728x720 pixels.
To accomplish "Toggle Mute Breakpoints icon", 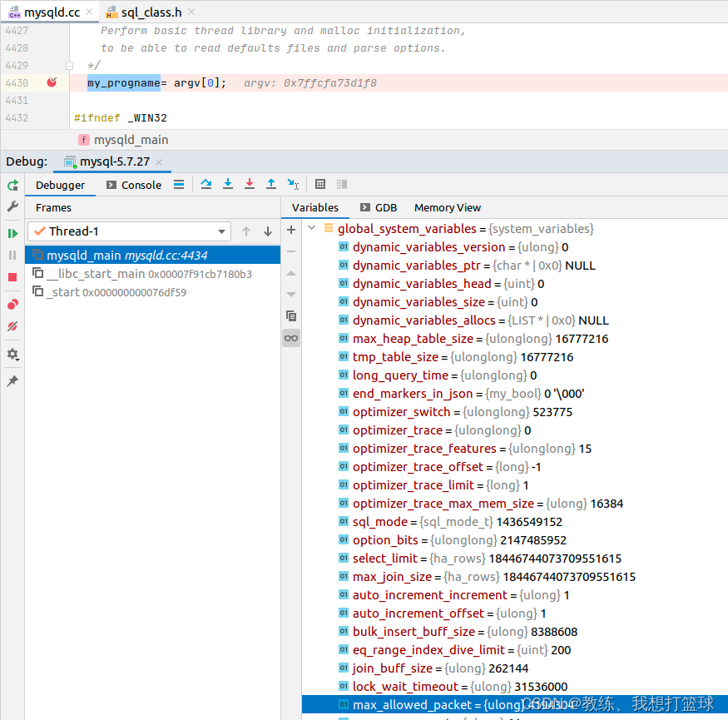I will 12,327.
